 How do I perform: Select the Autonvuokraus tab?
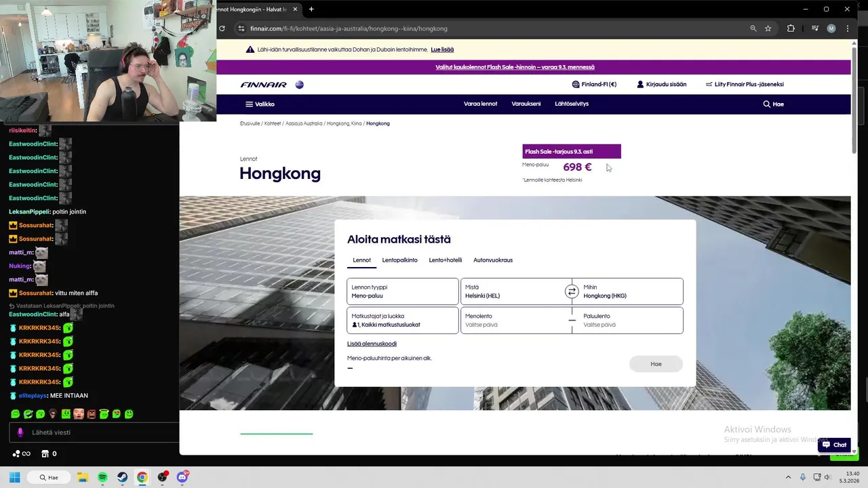click(x=493, y=260)
